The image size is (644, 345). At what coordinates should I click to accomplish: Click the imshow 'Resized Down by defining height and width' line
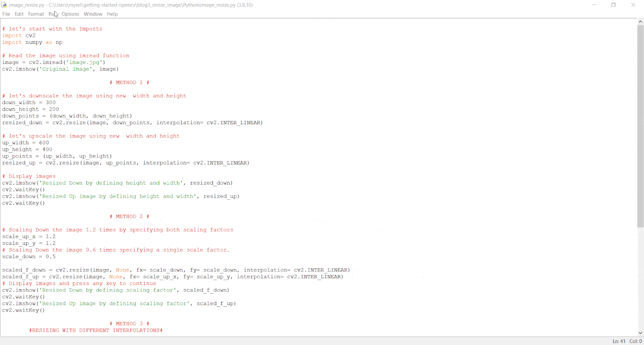pos(118,183)
